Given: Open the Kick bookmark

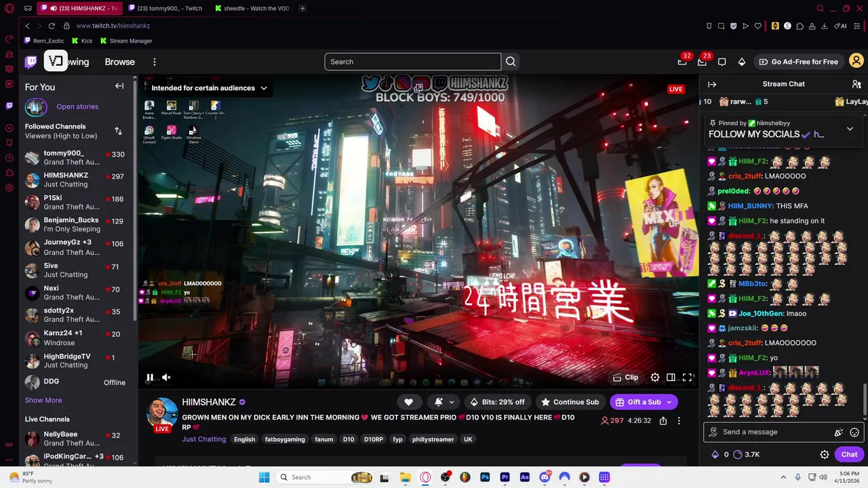Looking at the screenshot, I should pos(82,41).
